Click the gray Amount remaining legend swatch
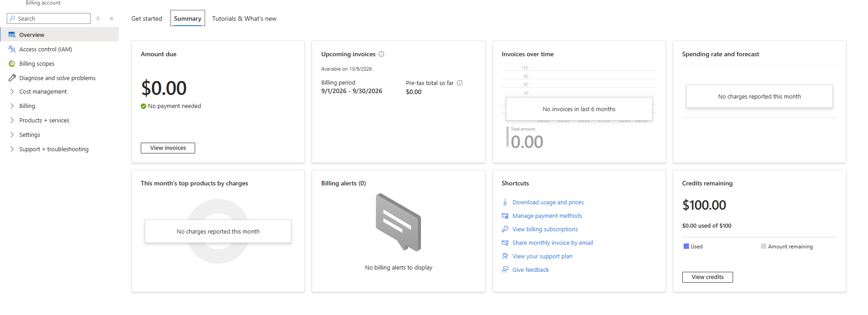868x315 pixels. pyautogui.click(x=764, y=246)
